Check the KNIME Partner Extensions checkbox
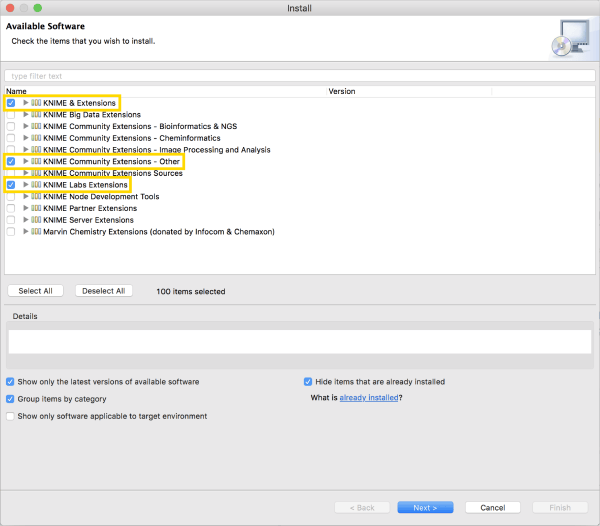The width and height of the screenshot is (600, 526). pyautogui.click(x=11, y=208)
